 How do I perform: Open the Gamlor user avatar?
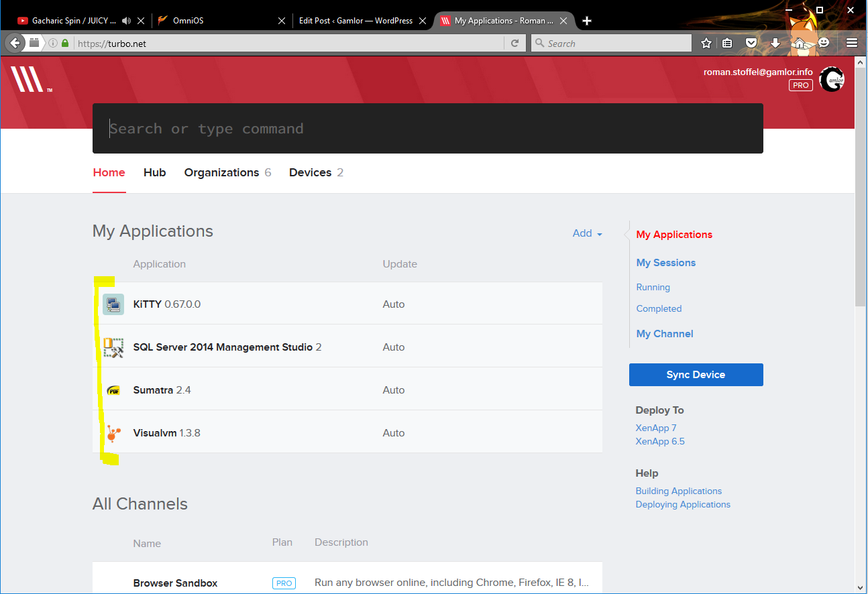832,79
